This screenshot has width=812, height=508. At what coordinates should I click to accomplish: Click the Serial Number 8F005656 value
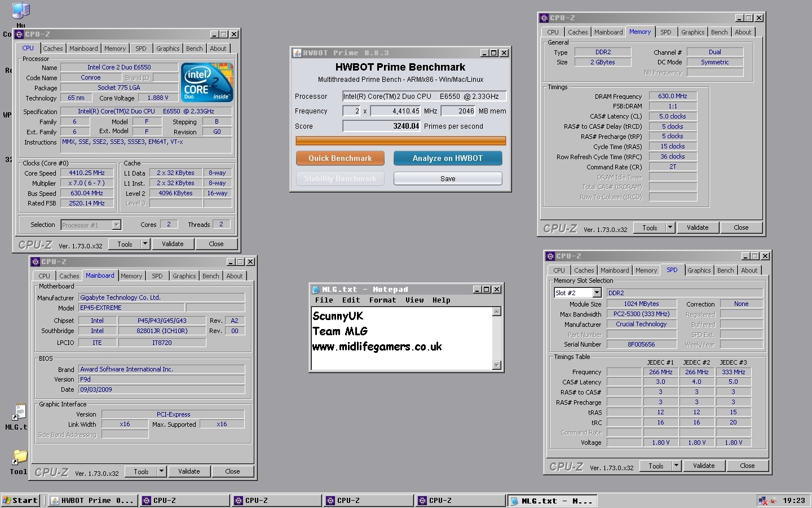click(641, 344)
